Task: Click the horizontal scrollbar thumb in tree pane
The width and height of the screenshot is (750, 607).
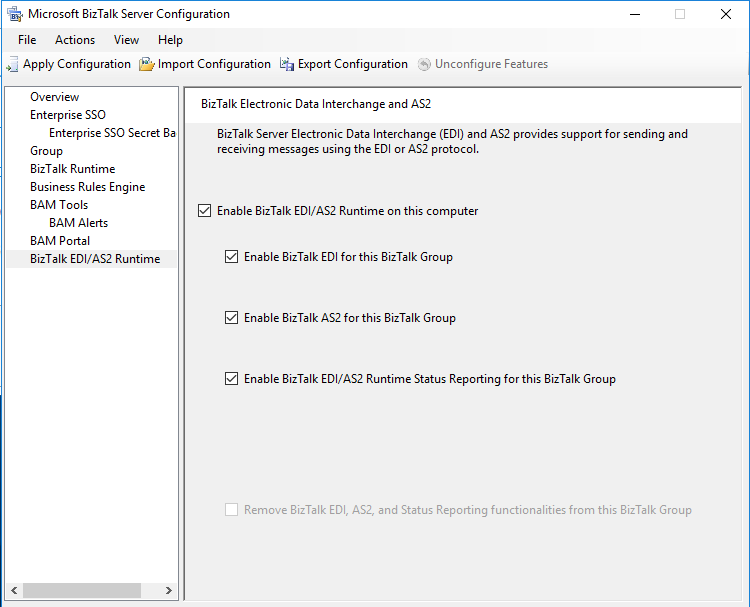Action: [82, 591]
